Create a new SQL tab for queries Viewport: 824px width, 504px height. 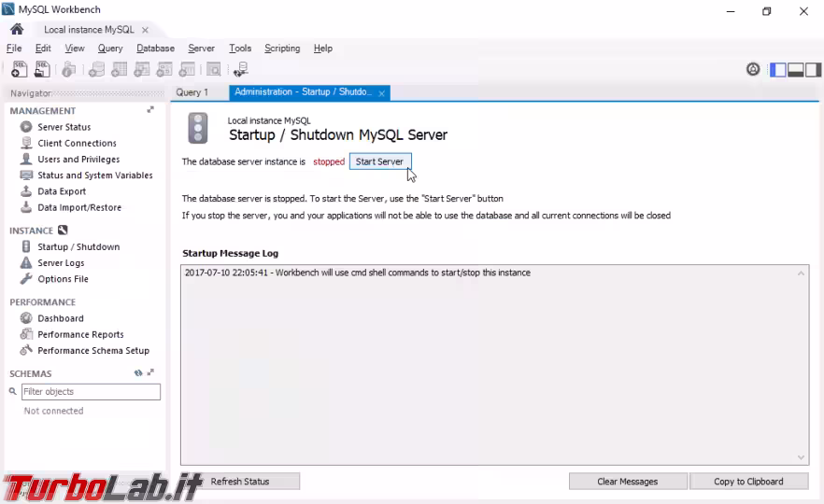19,69
